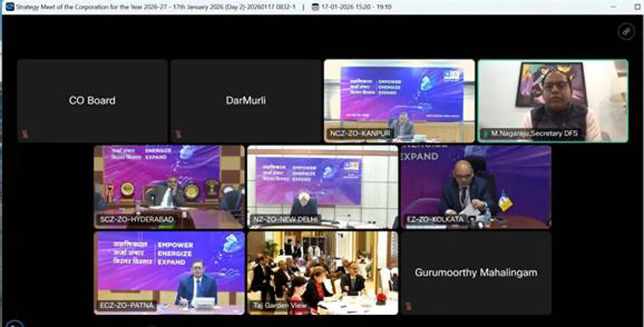Select the DarMurli participant tile

pyautogui.click(x=245, y=101)
